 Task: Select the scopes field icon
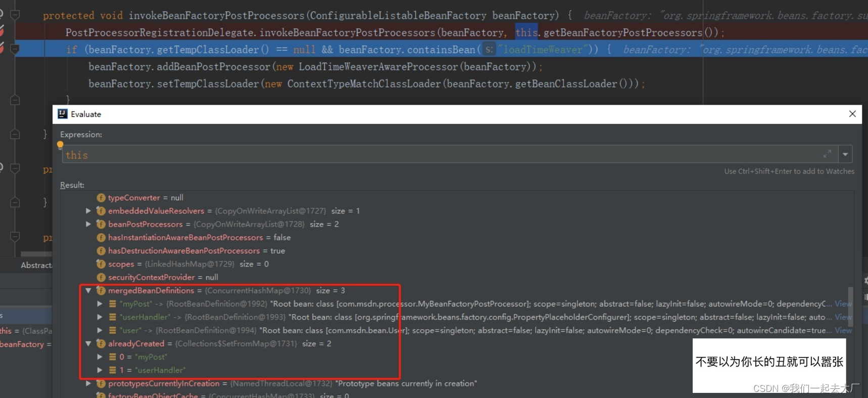pyautogui.click(x=101, y=264)
